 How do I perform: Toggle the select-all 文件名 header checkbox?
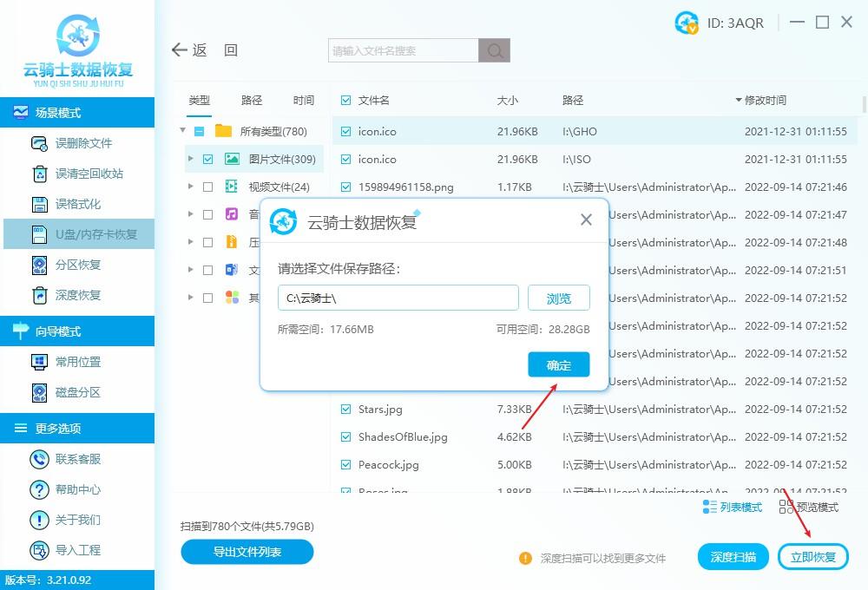tap(346, 100)
